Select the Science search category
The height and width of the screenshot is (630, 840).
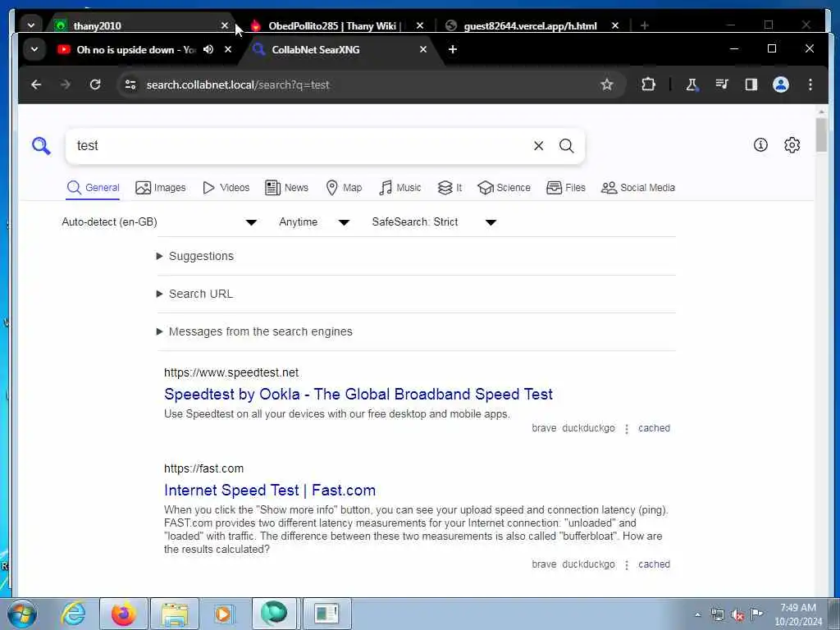[504, 188]
